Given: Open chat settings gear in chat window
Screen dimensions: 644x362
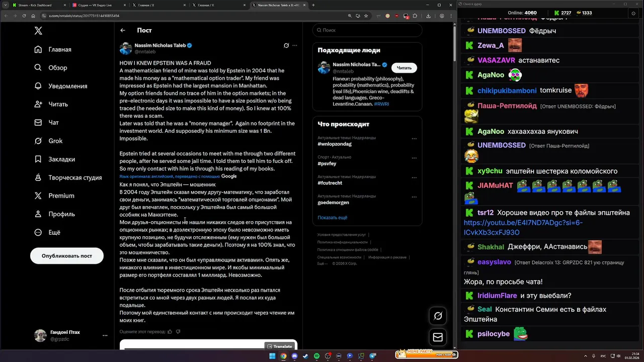Looking at the screenshot, I should (633, 13).
